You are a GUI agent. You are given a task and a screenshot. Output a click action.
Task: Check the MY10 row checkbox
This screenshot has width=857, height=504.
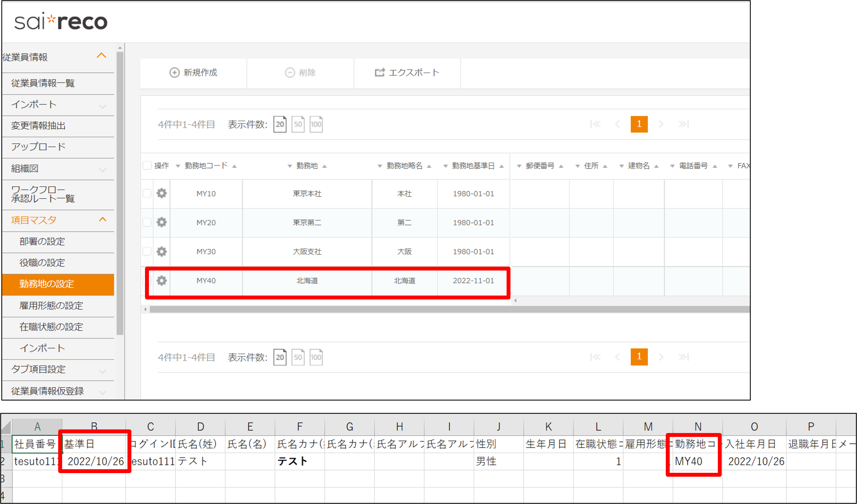(147, 193)
